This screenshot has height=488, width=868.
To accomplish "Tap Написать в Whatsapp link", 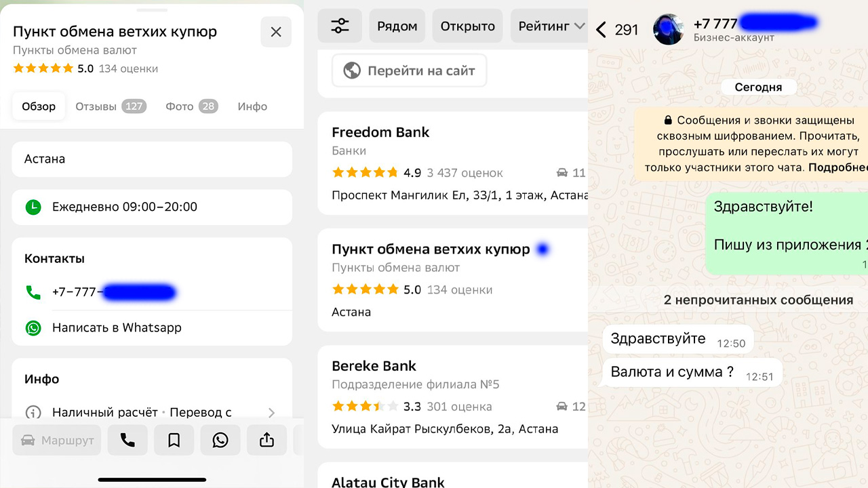I will tap(117, 327).
